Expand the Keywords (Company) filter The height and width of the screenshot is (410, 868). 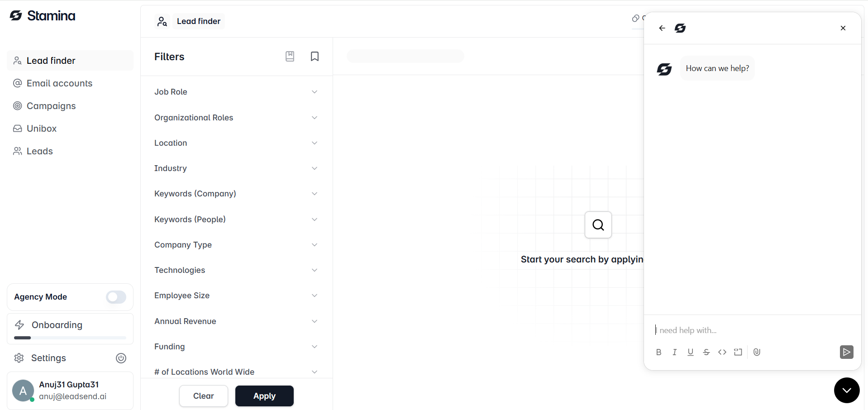236,194
